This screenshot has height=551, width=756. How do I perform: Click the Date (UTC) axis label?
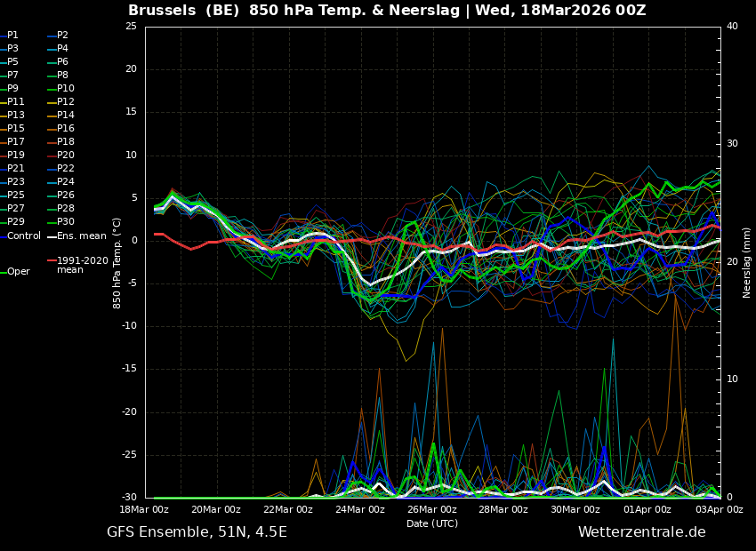432,523
